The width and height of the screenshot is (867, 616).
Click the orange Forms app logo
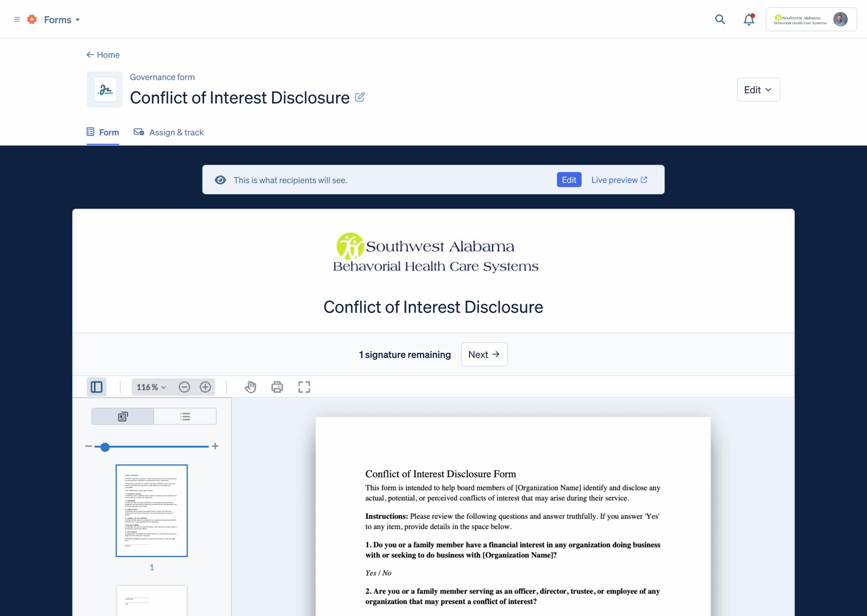(x=32, y=19)
